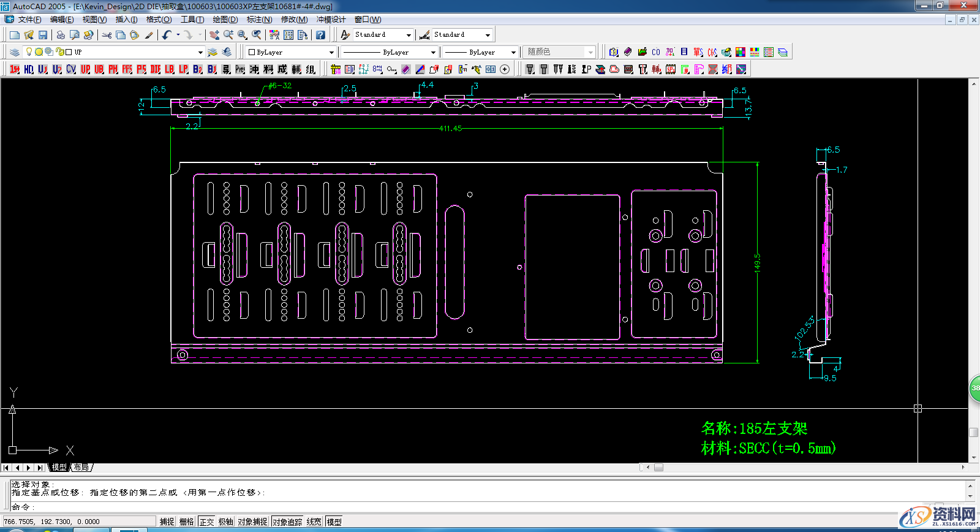
Task: Select the Pan hand tool
Action: point(214,35)
